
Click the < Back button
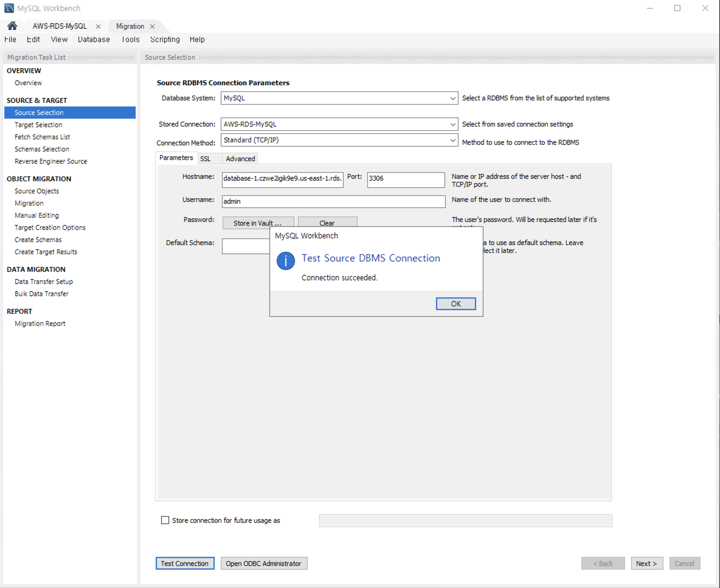click(x=603, y=563)
